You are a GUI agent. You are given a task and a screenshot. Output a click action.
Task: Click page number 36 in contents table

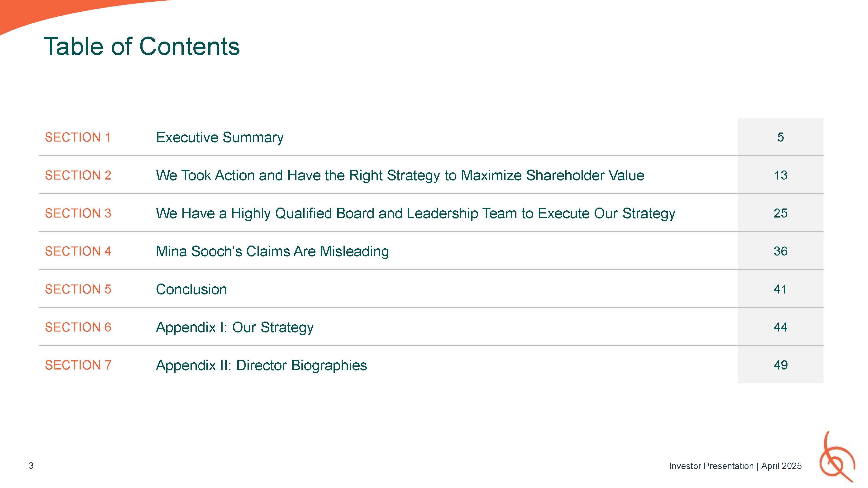pos(780,251)
